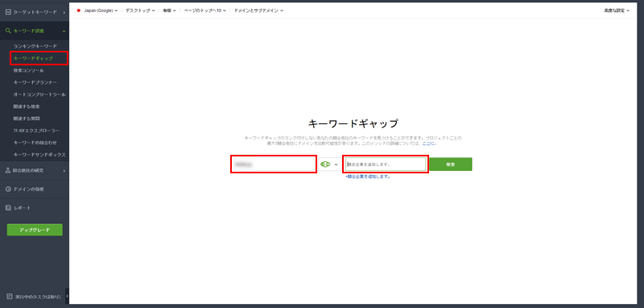Viewport: 644px width, 308px height.
Task: Open the ドメインとサブドメイン dropdown
Action: coord(258,10)
